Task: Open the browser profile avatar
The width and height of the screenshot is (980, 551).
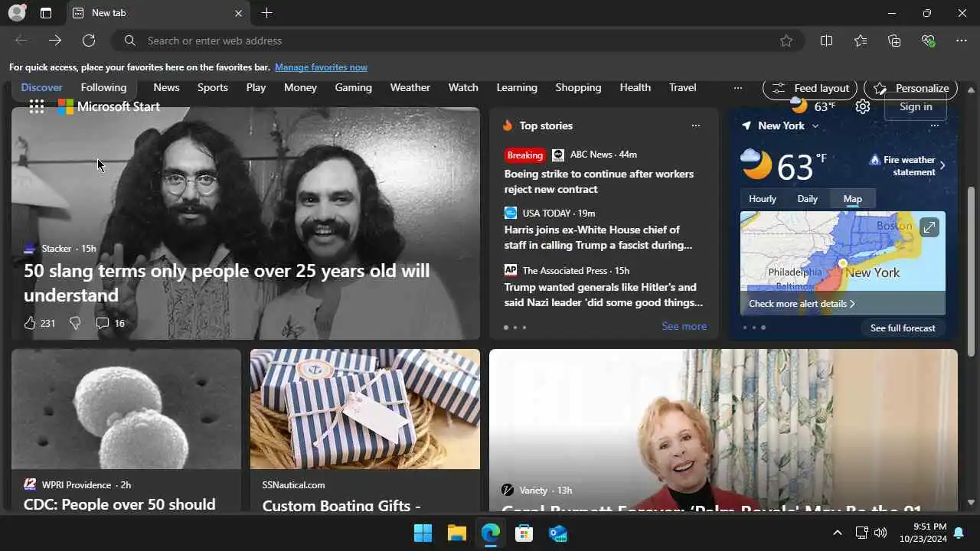Action: point(17,13)
